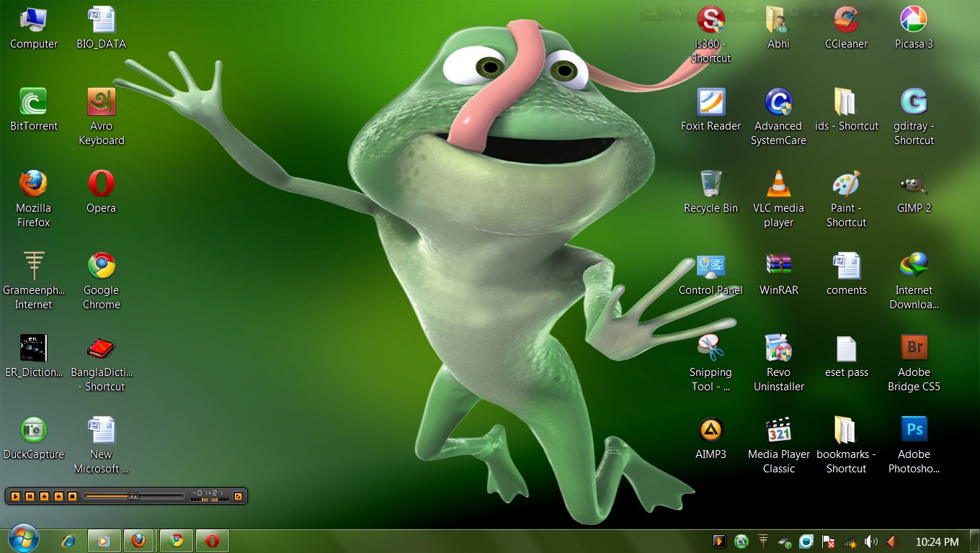Screen dimensions: 980x553
Task: Select the Control Panel desktop icon
Action: coord(710,274)
